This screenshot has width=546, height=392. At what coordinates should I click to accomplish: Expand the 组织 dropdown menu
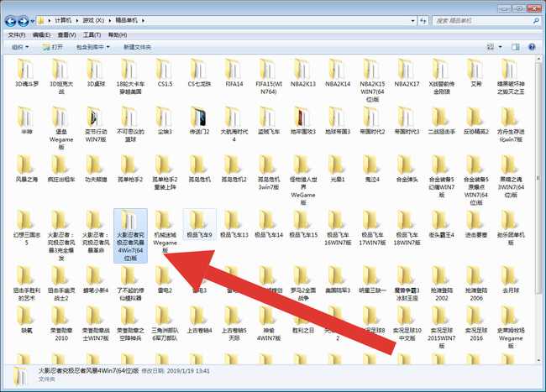[20, 47]
